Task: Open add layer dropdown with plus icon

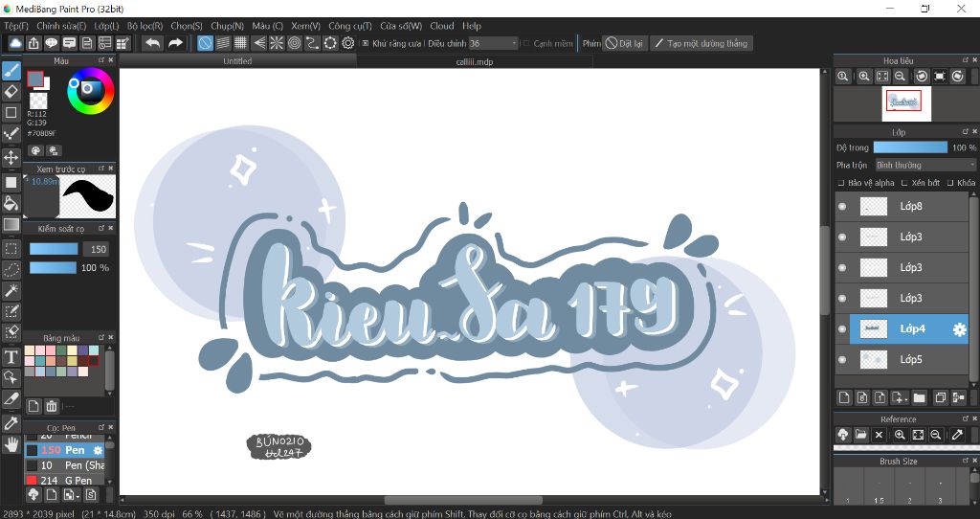Action: (900, 397)
